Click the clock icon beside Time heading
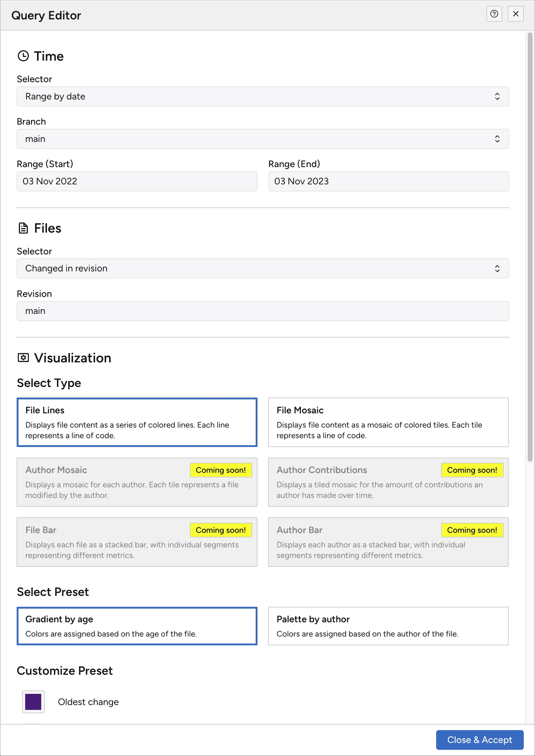This screenshot has height=756, width=535. 23,56
